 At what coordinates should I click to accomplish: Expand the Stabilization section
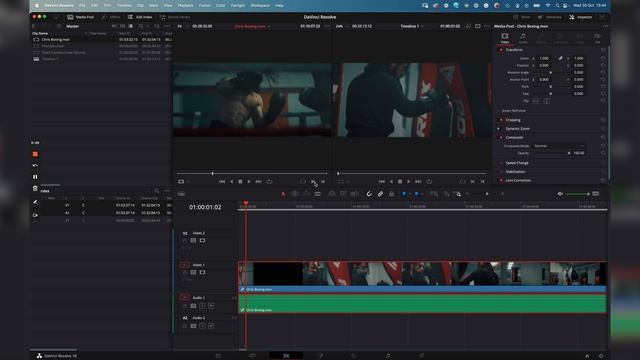pyautogui.click(x=516, y=171)
